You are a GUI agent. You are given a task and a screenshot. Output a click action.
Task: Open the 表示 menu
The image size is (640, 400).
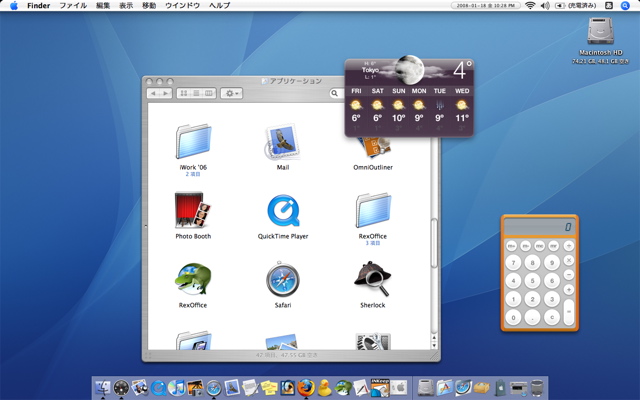tap(126, 5)
